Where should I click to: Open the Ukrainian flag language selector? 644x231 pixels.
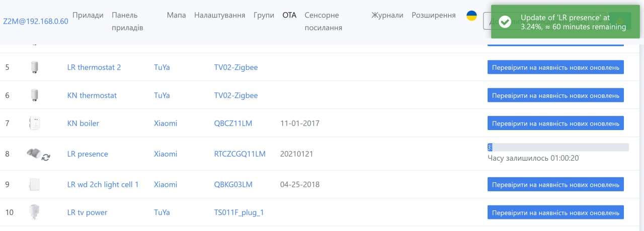(x=471, y=16)
